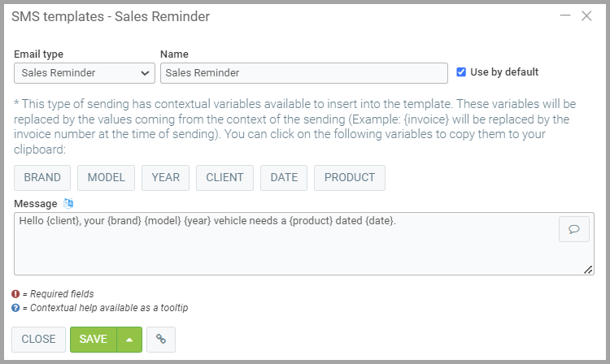Open the Email type dropdown
Image resolution: width=610 pixels, height=364 pixels.
(x=85, y=72)
